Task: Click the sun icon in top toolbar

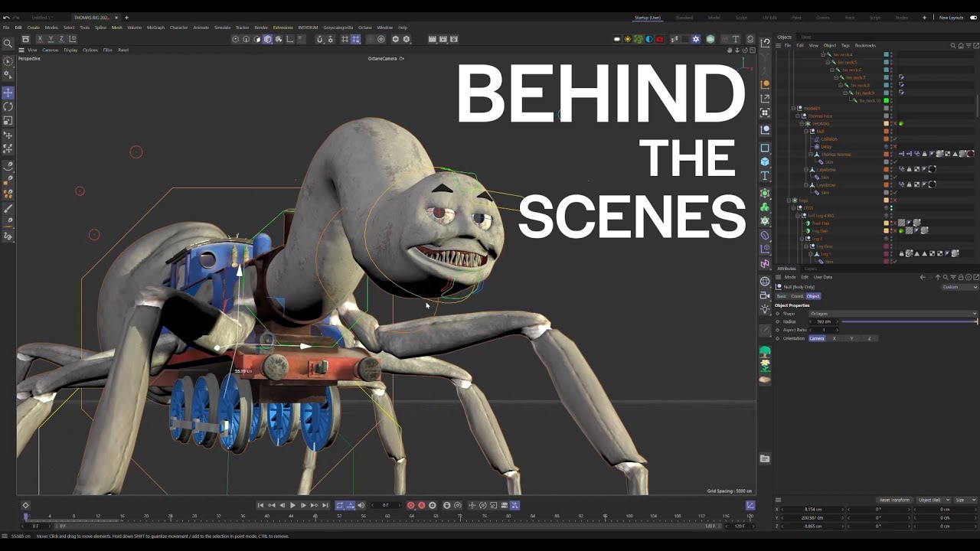Action: tap(628, 39)
